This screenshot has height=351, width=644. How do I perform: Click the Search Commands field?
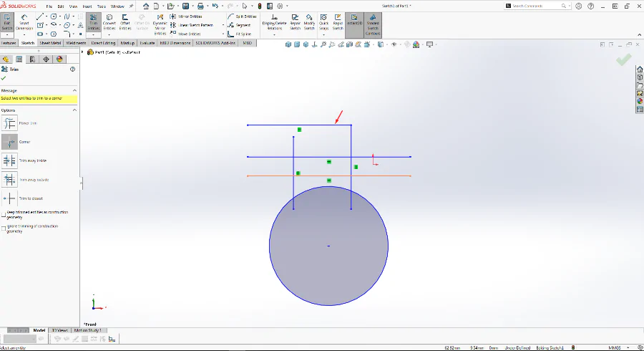tap(536, 6)
